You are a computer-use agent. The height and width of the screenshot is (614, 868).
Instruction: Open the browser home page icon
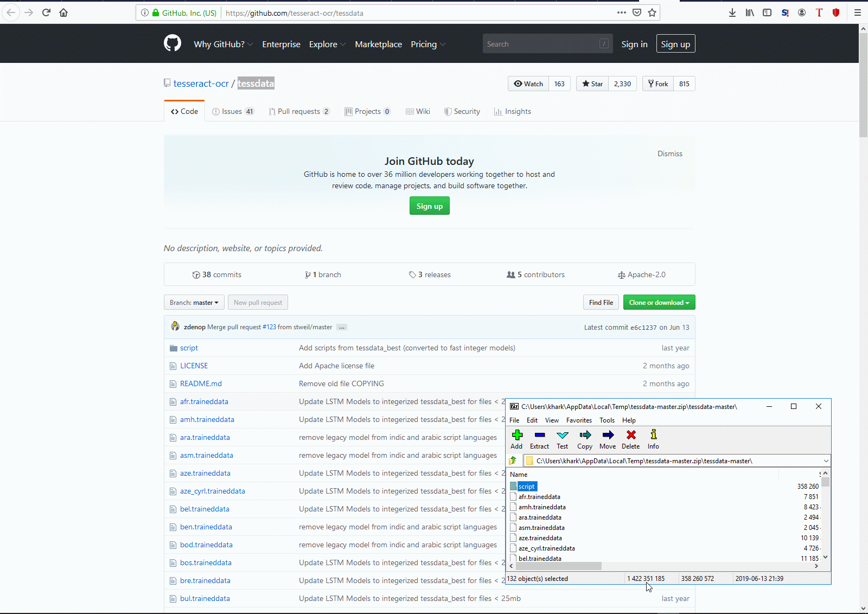click(x=63, y=12)
